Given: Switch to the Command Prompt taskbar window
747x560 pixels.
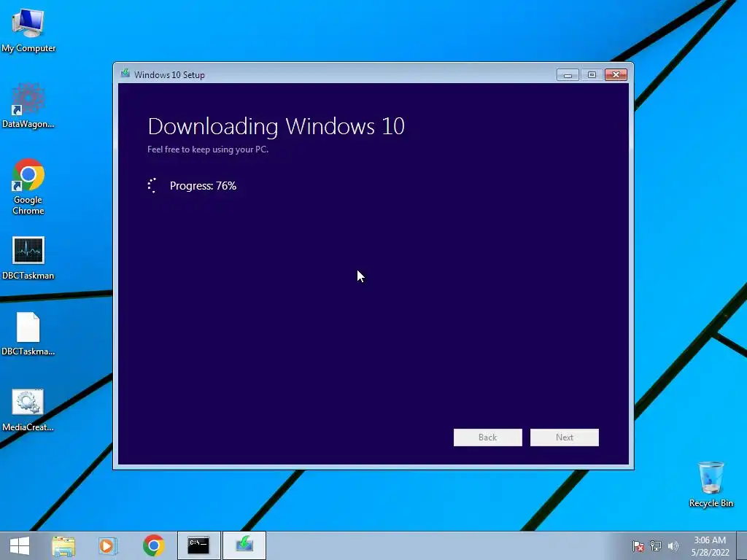Looking at the screenshot, I should coord(198,545).
